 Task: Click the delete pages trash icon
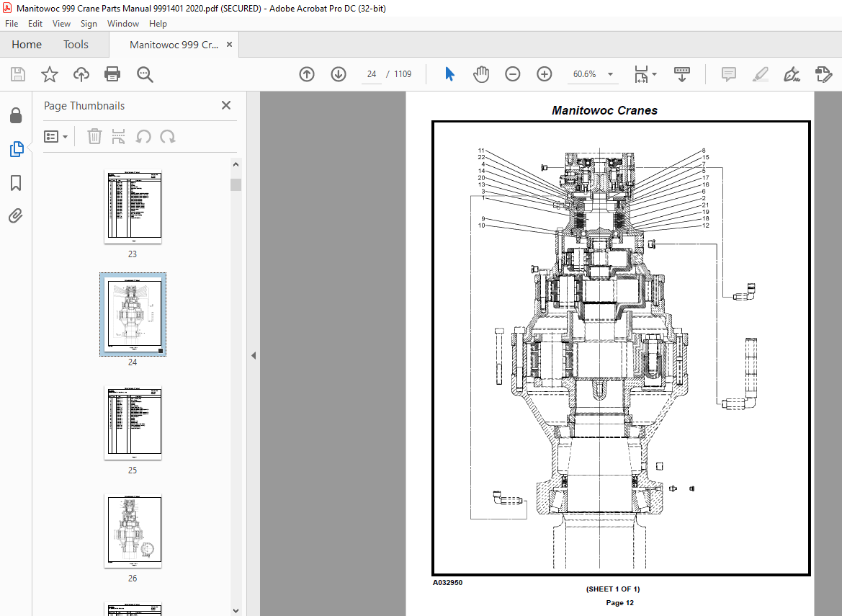pos(94,136)
